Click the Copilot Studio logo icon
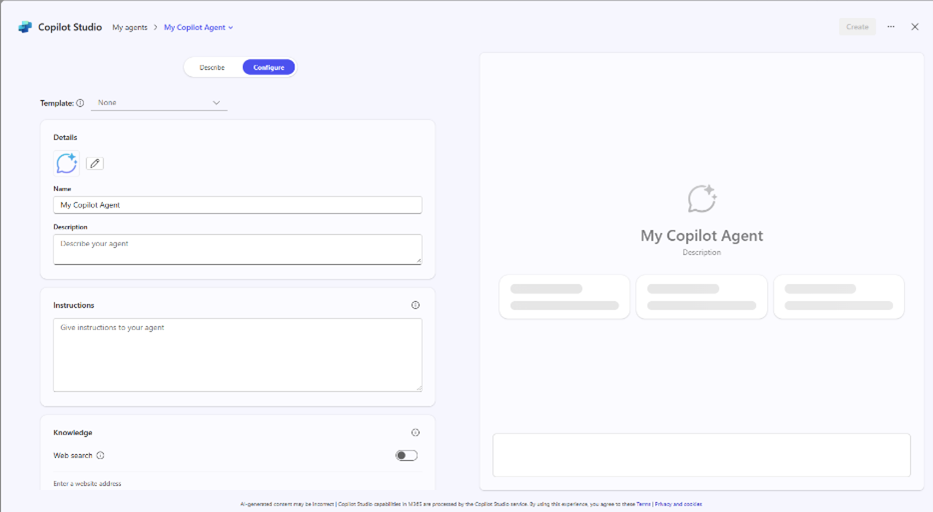Viewport: 933px width, 512px height. tap(25, 27)
